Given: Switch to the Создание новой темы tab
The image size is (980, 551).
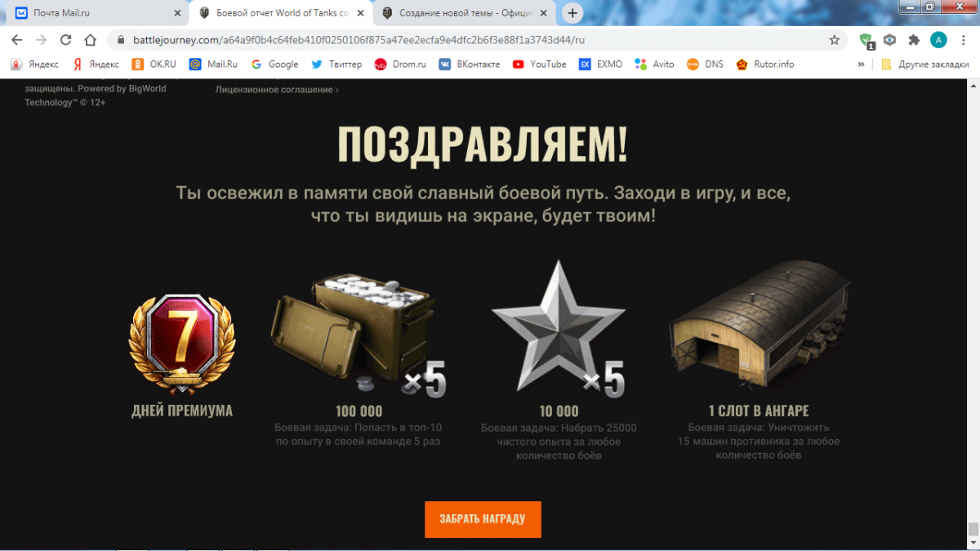Looking at the screenshot, I should point(465,13).
